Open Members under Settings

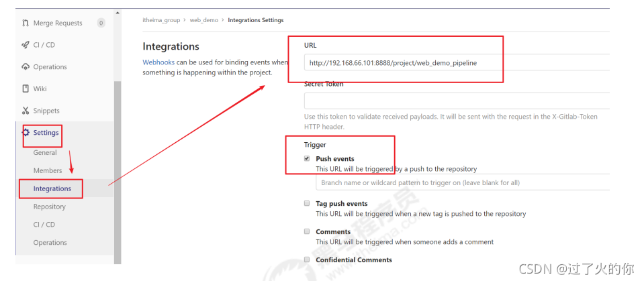48,170
